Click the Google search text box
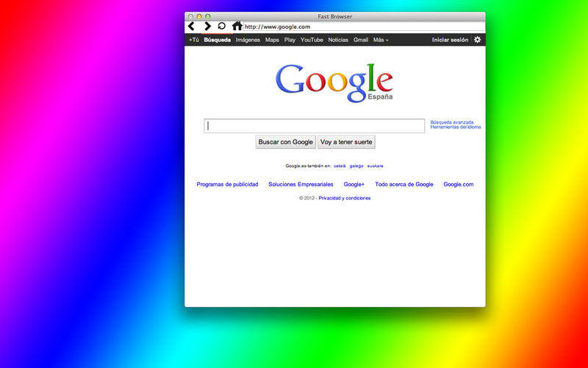 point(315,126)
